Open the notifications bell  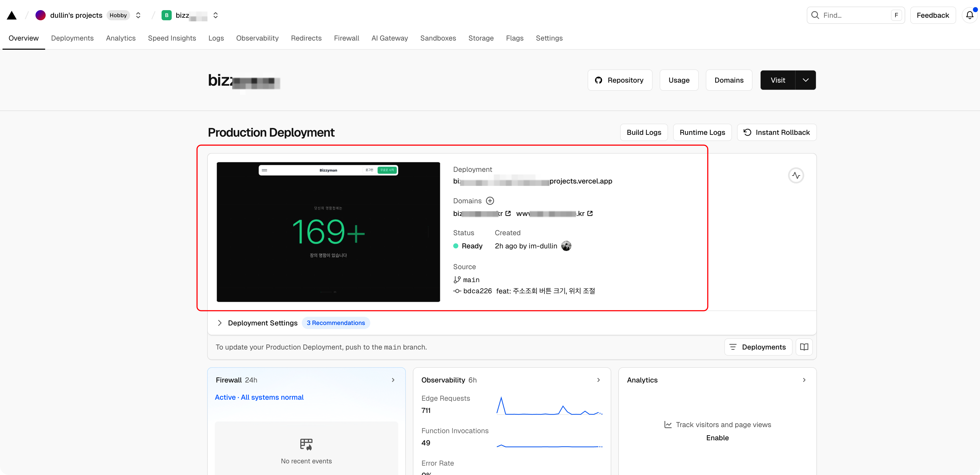coord(969,15)
